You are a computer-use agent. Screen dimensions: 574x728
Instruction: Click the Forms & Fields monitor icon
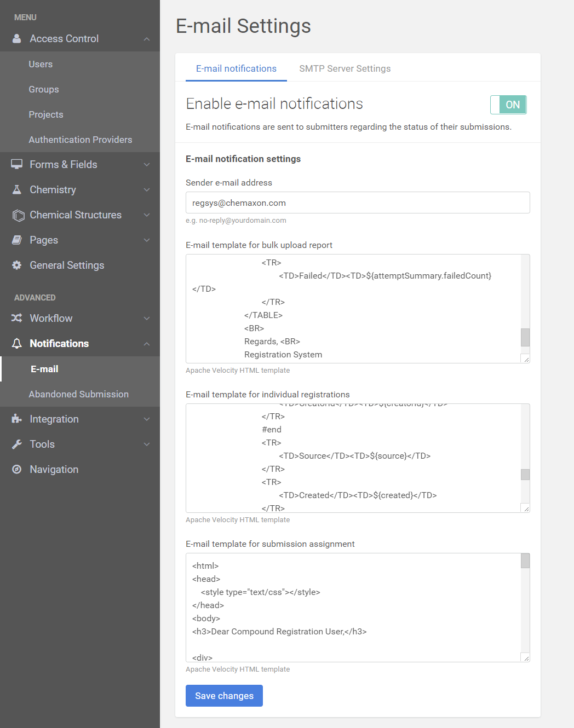[x=17, y=164]
